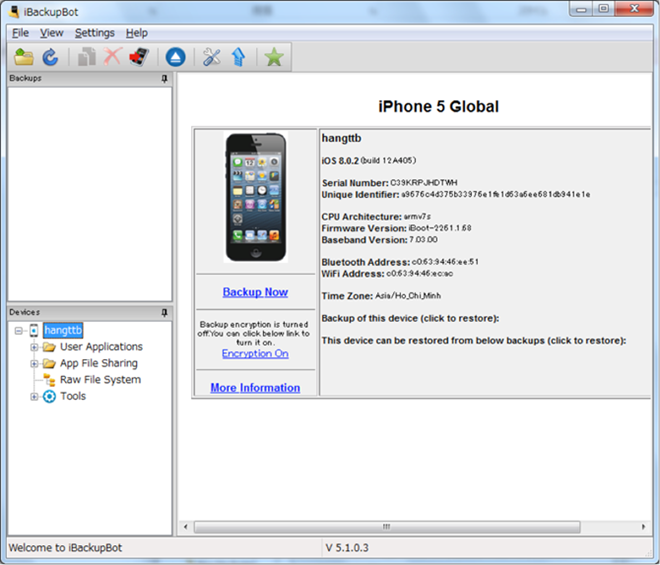Click the red X delete toolbar icon
Viewport: 660px width, 565px height.
tap(113, 57)
